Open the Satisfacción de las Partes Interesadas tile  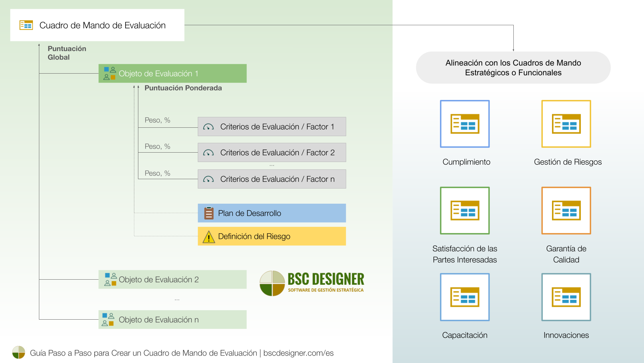465,210
